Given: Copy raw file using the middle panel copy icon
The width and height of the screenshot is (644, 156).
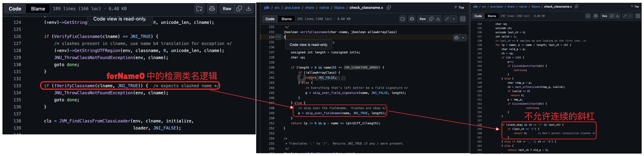Looking at the screenshot, I should pyautogui.click(x=431, y=19).
